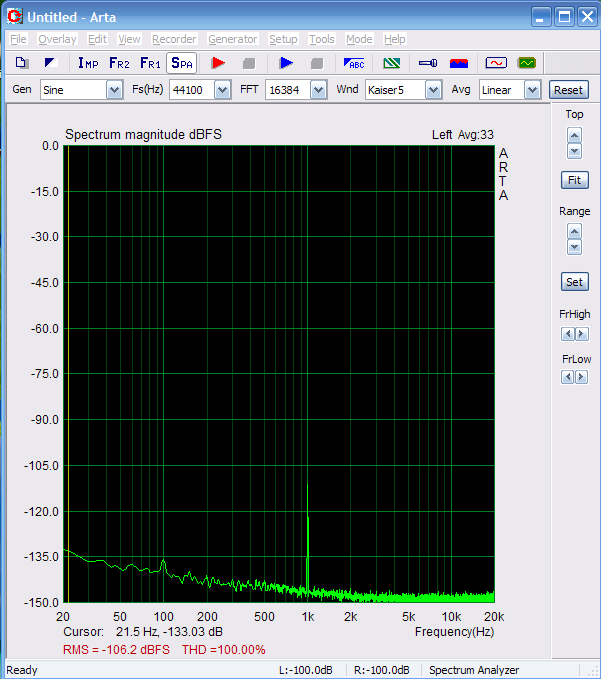The image size is (601, 679).
Task: Start the generator with the blue play arrow
Action: 286,63
